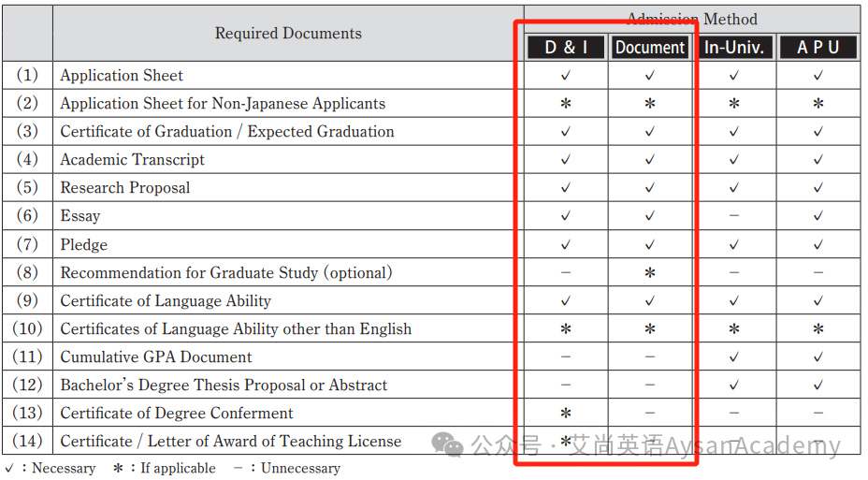The width and height of the screenshot is (868, 480).
Task: Click Research Proposal checkmark under In-Univ.
Action: [734, 188]
